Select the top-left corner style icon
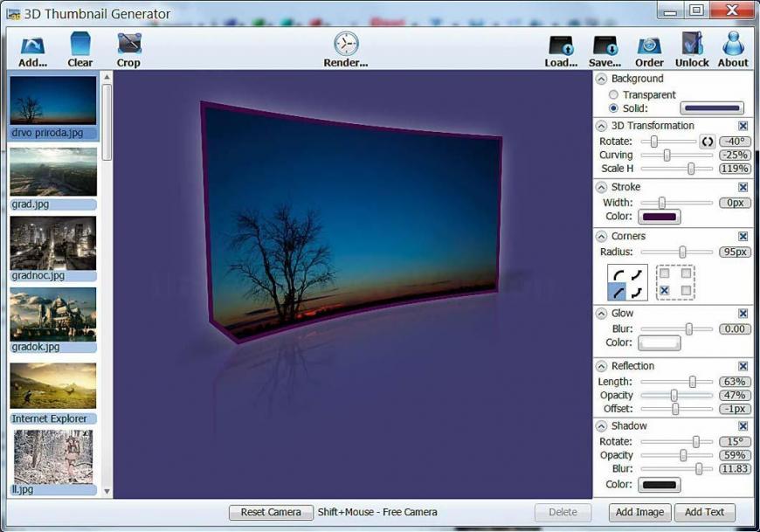This screenshot has height=532, width=760. click(x=618, y=274)
